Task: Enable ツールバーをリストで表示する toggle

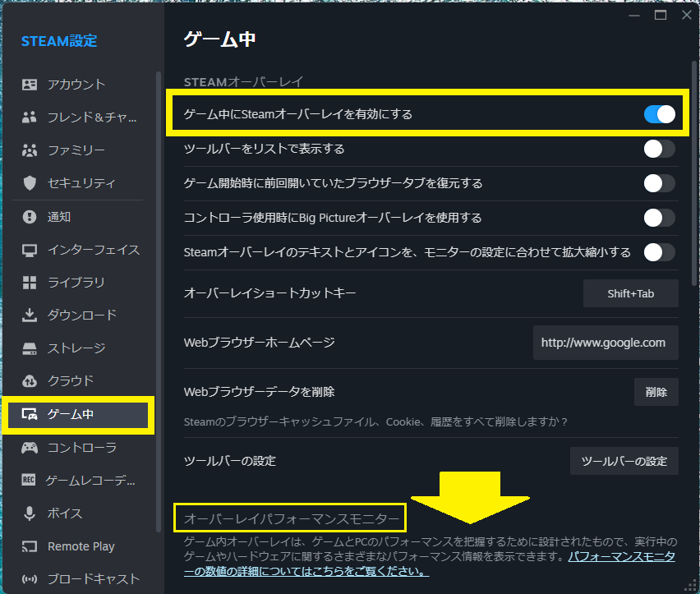Action: click(x=660, y=149)
